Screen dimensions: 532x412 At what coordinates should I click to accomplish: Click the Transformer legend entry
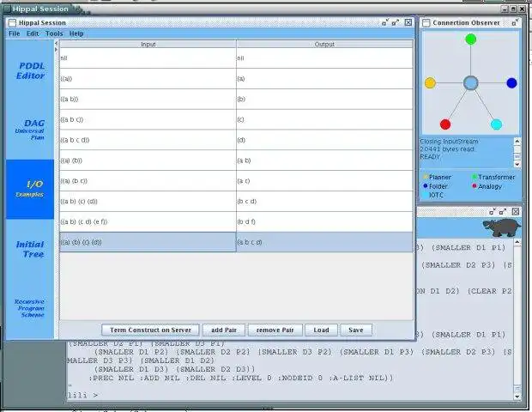coord(493,177)
